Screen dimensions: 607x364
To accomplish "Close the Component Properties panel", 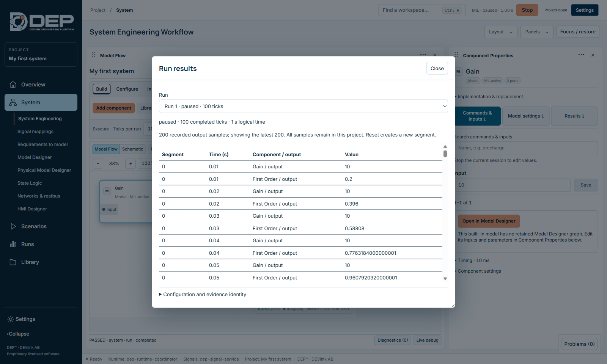I will tap(593, 55).
